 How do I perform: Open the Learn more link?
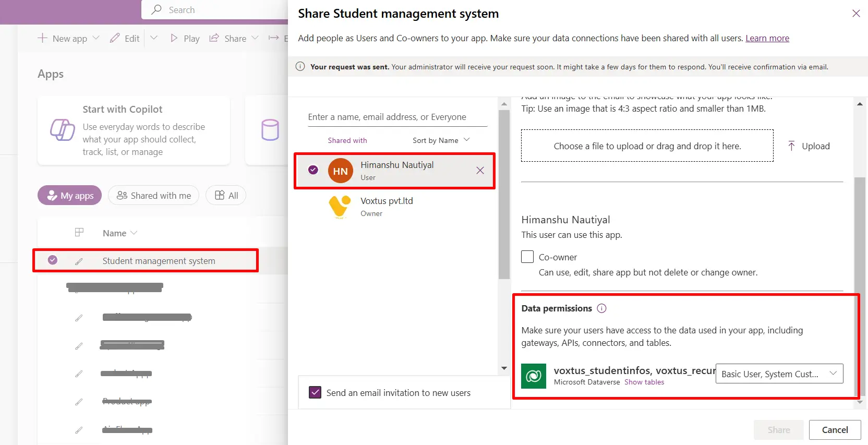767,38
